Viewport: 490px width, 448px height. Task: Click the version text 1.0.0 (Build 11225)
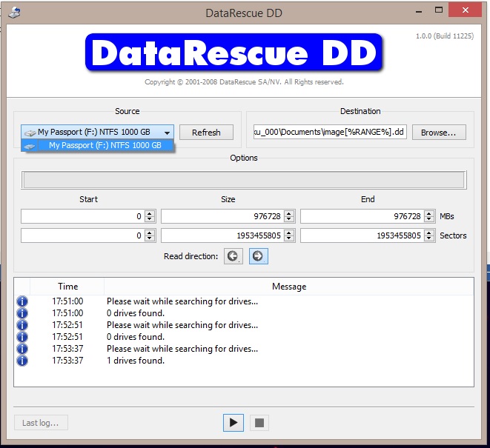(444, 36)
